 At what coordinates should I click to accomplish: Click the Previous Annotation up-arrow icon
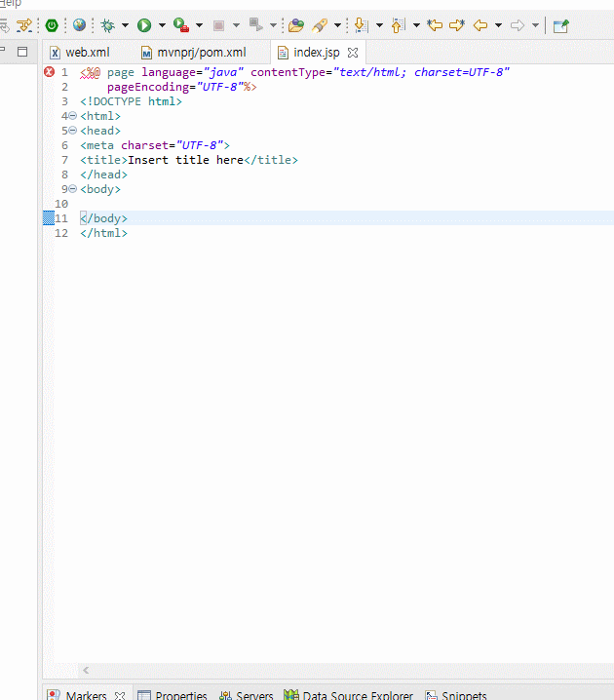[x=398, y=25]
